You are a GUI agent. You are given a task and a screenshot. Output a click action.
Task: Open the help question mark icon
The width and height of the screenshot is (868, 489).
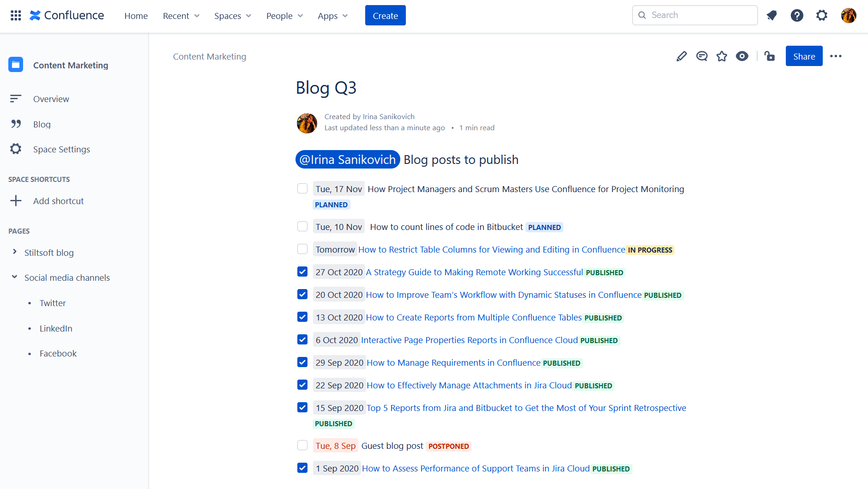[x=797, y=16]
